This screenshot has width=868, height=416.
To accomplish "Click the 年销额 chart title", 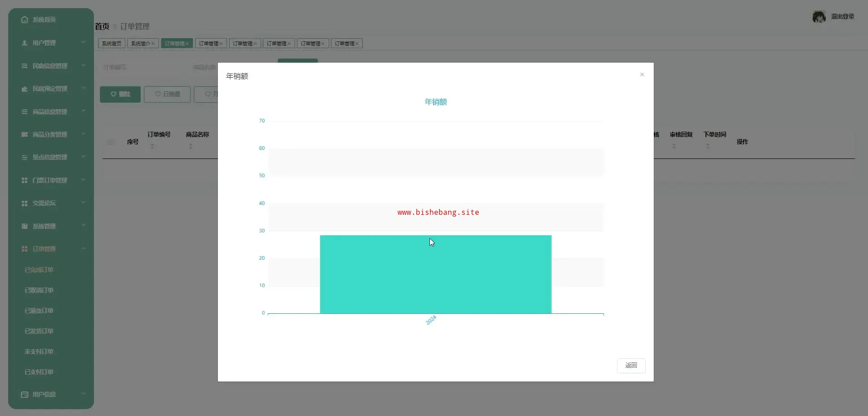I will [436, 102].
